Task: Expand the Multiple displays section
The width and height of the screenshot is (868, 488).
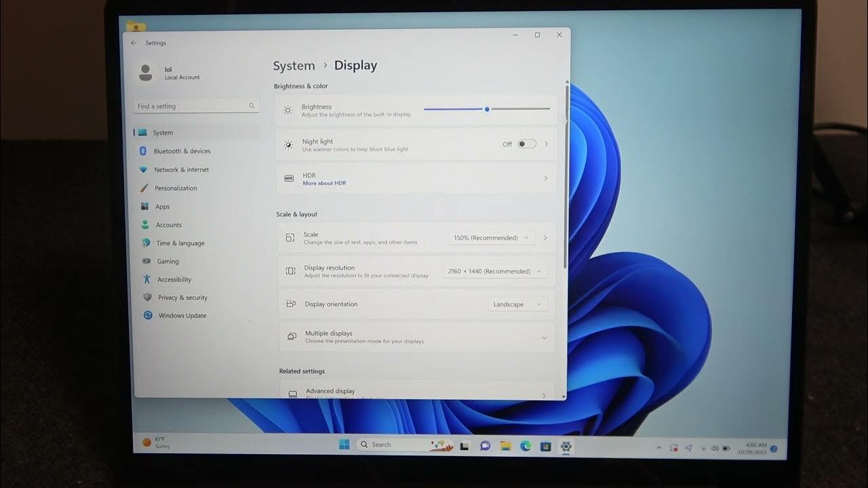Action: (x=544, y=338)
